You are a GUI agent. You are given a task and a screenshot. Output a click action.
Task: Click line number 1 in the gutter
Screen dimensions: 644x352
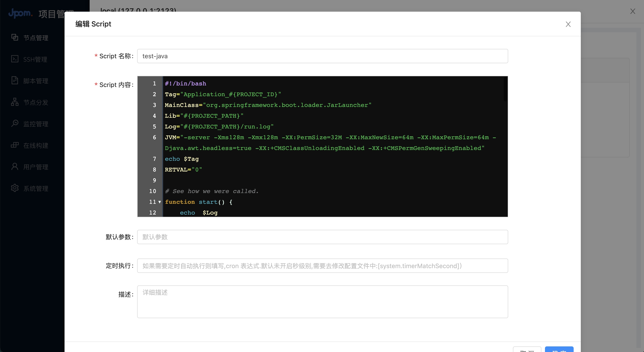pos(154,84)
